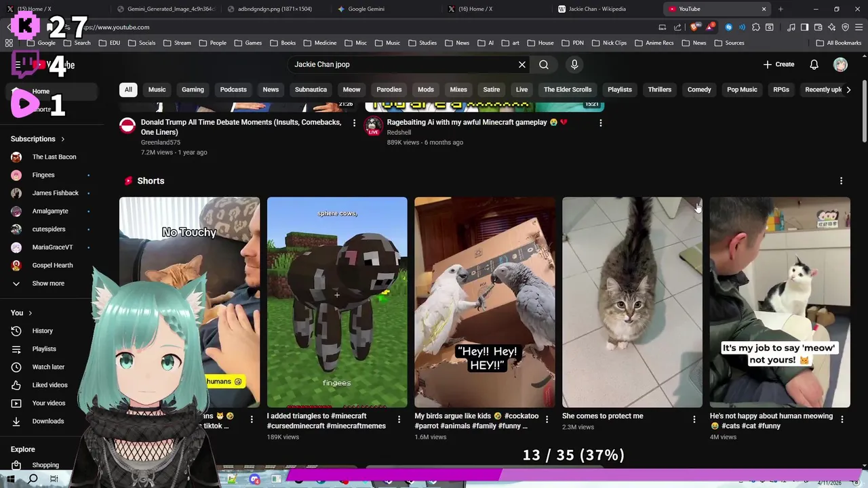
Task: Switch to Gemini_Generated_Image tab
Action: click(x=165, y=9)
